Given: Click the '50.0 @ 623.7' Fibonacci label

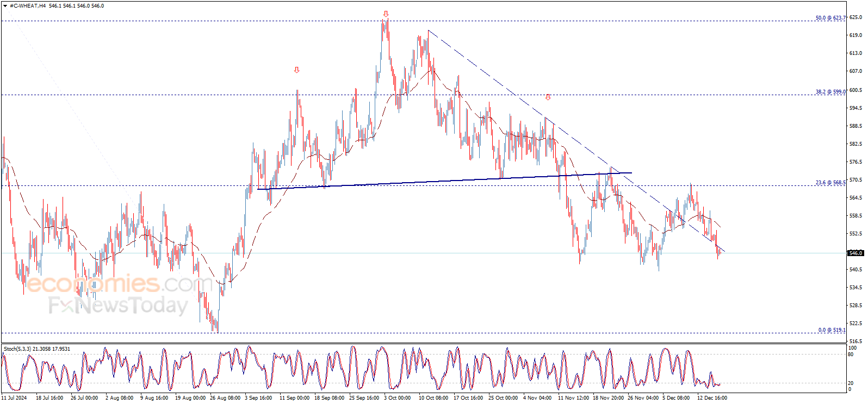Looking at the screenshot, I should (x=830, y=18).
